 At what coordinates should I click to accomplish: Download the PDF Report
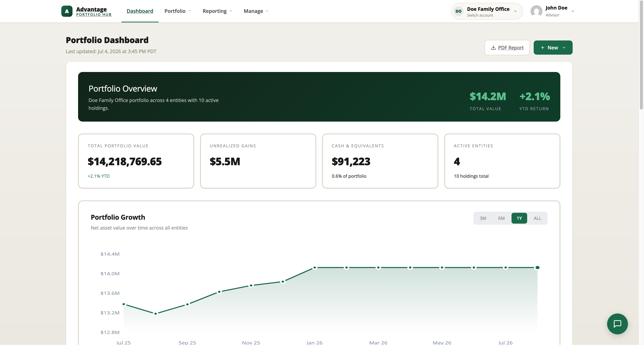point(507,48)
